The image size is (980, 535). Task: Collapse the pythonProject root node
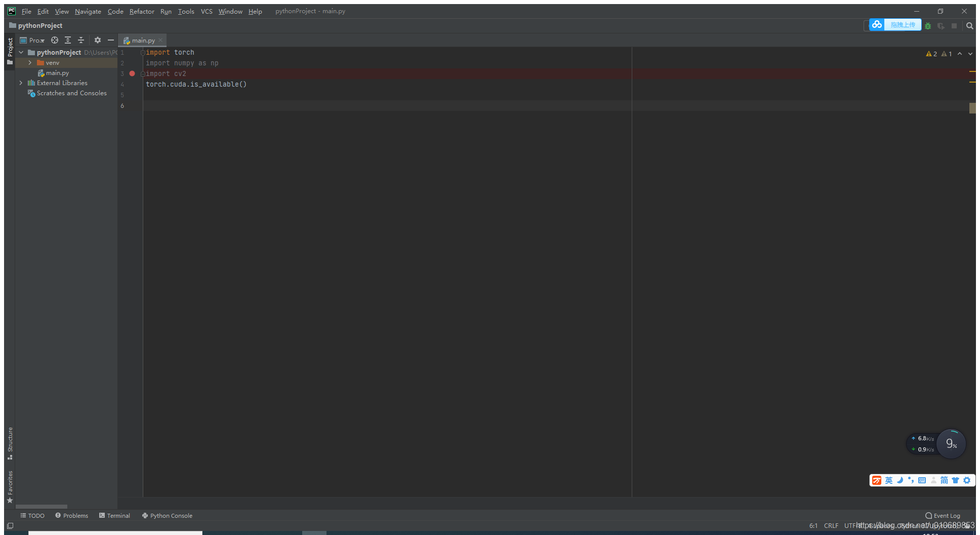click(x=21, y=52)
